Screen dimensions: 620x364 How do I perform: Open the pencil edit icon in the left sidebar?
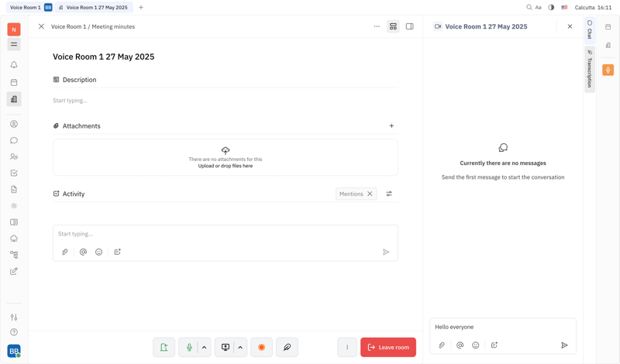(x=14, y=271)
